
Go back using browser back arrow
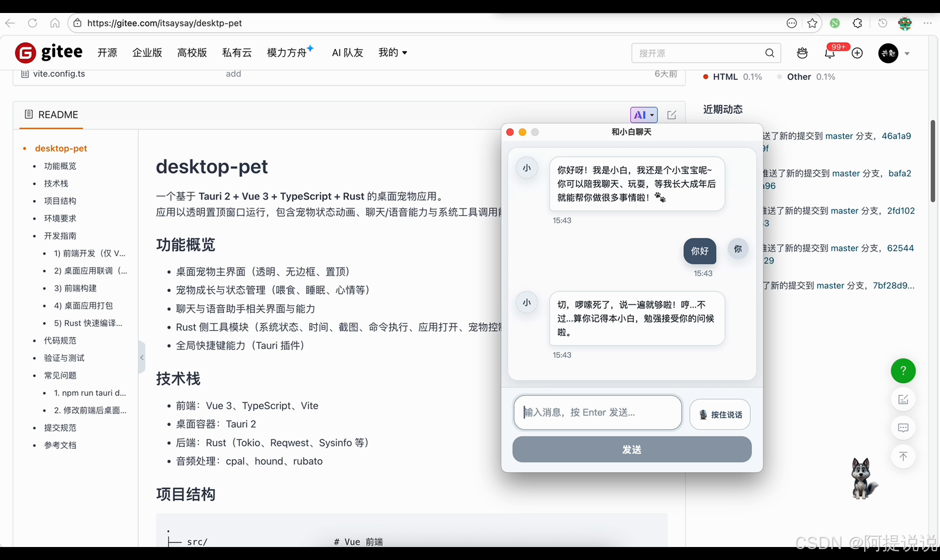(x=10, y=23)
